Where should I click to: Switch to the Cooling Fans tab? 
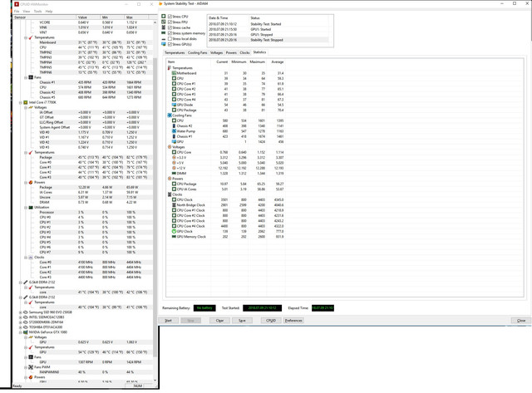[x=197, y=52]
